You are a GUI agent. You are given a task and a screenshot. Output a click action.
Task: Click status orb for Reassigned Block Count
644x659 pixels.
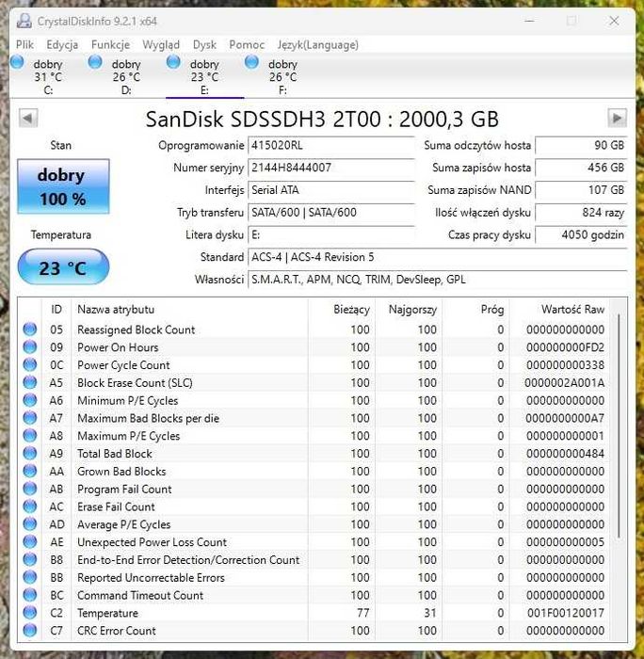pos(30,329)
